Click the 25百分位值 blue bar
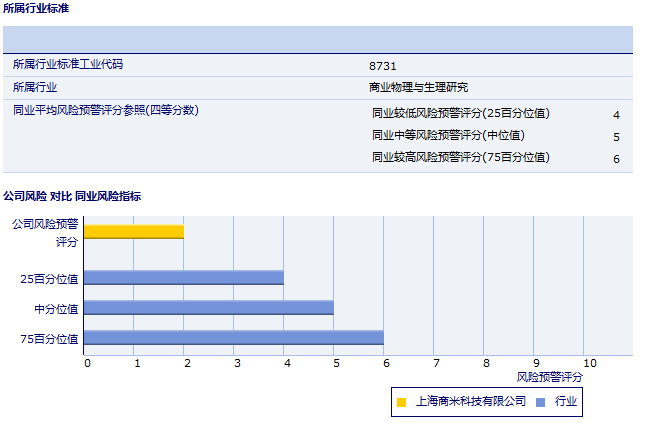Viewport: 646px width, 424px height. tap(184, 277)
